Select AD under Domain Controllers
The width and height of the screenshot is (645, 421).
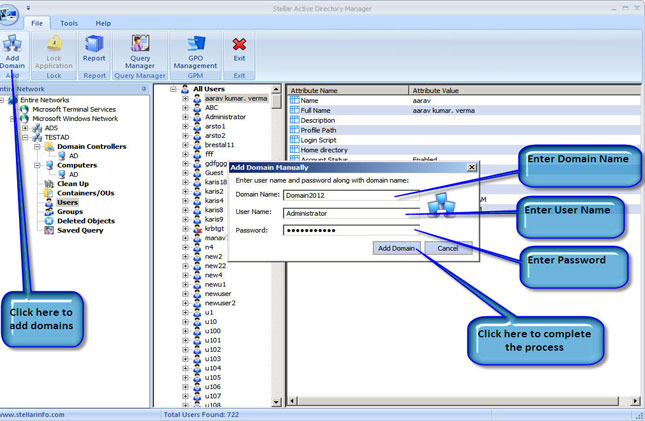(x=74, y=156)
